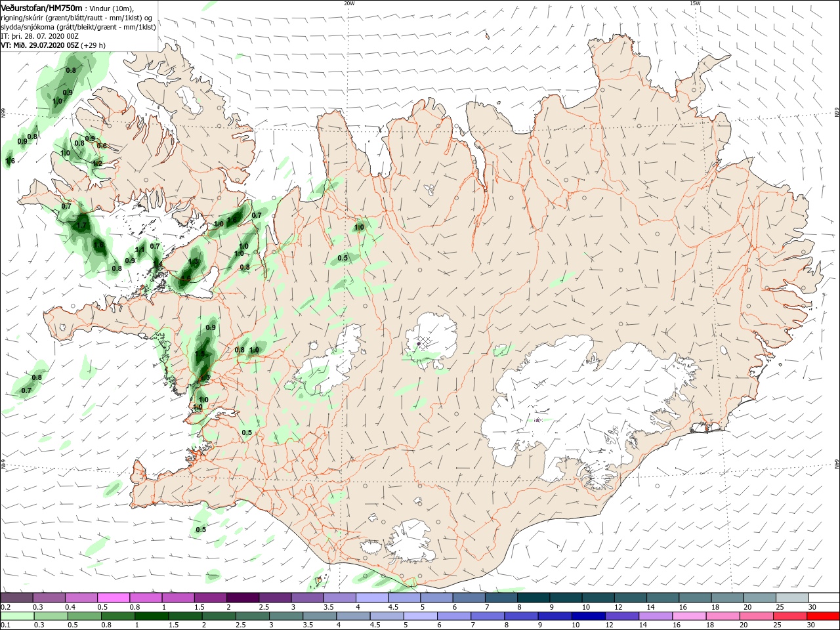840x630 pixels.
Task: Click the isolated 1.0 value near 20W
Action: point(359,227)
